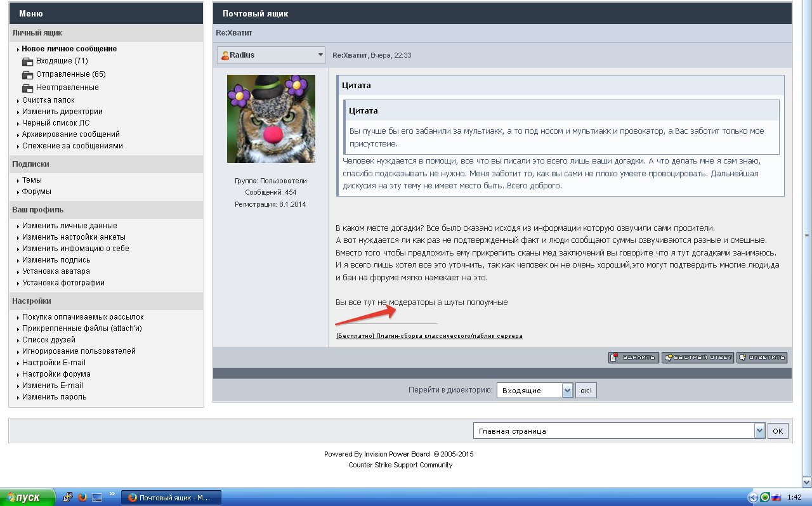This screenshot has height=506, width=812.
Task: Open Установка фотографии link
Action: [63, 283]
